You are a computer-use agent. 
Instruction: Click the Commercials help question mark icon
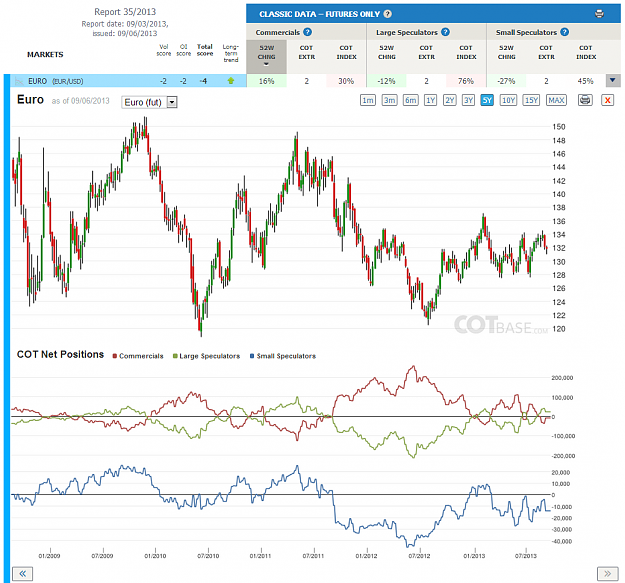pos(307,32)
